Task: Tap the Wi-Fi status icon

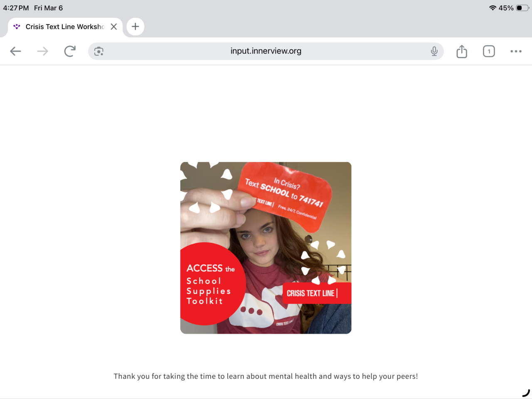Action: 493,8
